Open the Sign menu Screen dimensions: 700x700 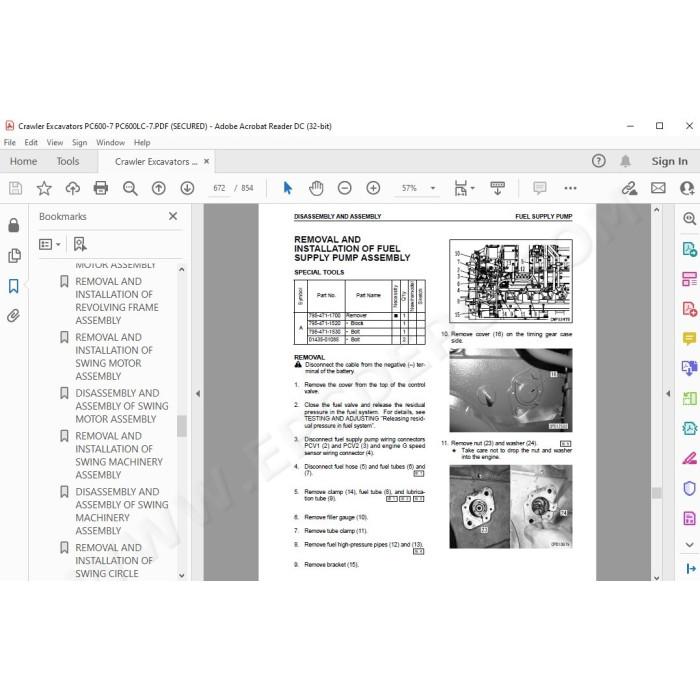79,142
